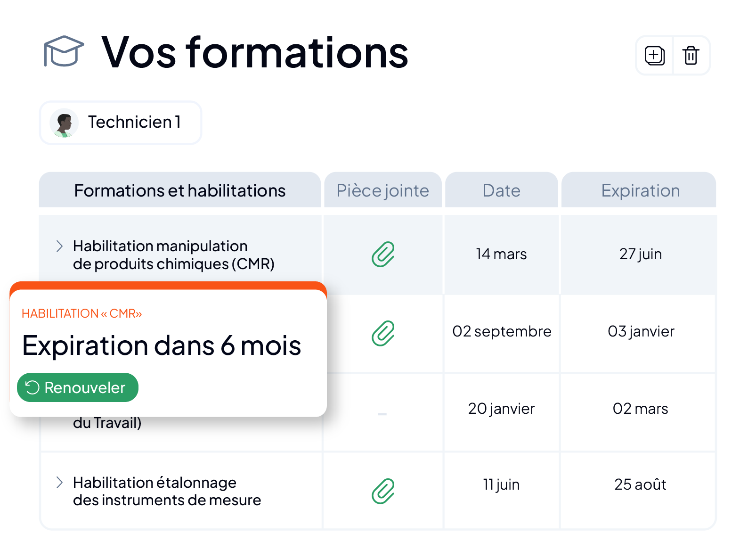Expand the Habilitation manipulation CMR row
Image resolution: width=756 pixels, height=558 pixels.
[59, 246]
